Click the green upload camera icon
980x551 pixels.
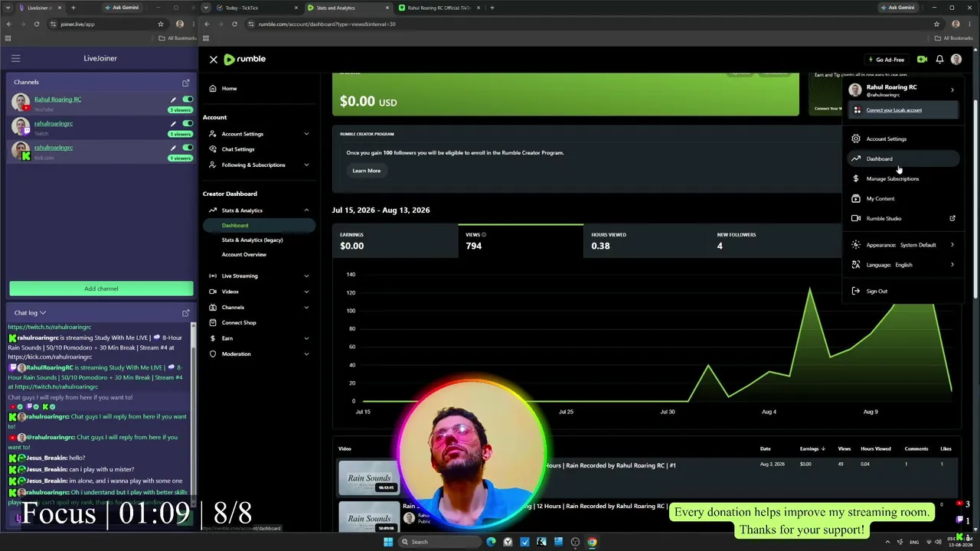click(x=922, y=60)
